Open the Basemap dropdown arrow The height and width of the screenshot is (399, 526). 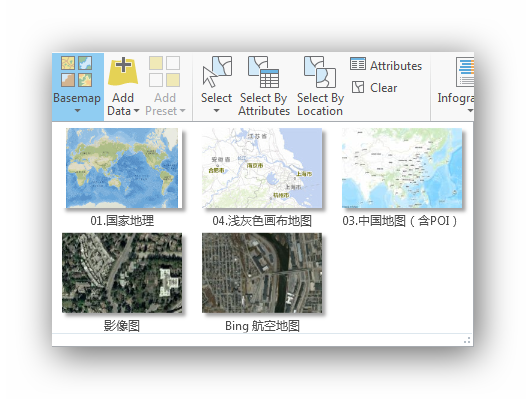tap(77, 110)
